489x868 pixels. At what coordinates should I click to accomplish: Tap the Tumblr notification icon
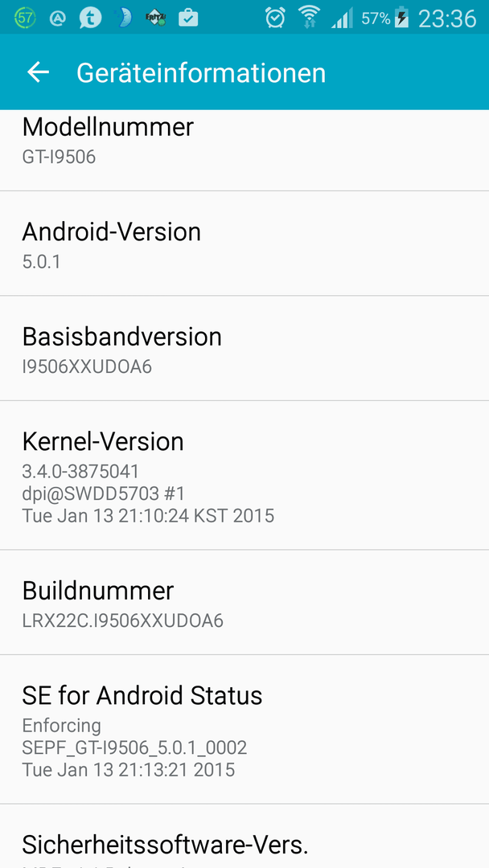click(x=90, y=18)
